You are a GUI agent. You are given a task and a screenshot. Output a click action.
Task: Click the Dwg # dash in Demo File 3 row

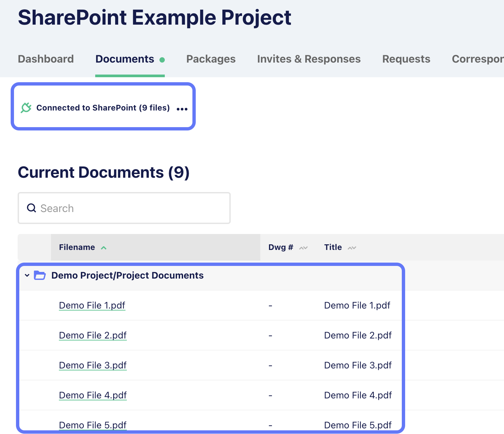click(270, 365)
